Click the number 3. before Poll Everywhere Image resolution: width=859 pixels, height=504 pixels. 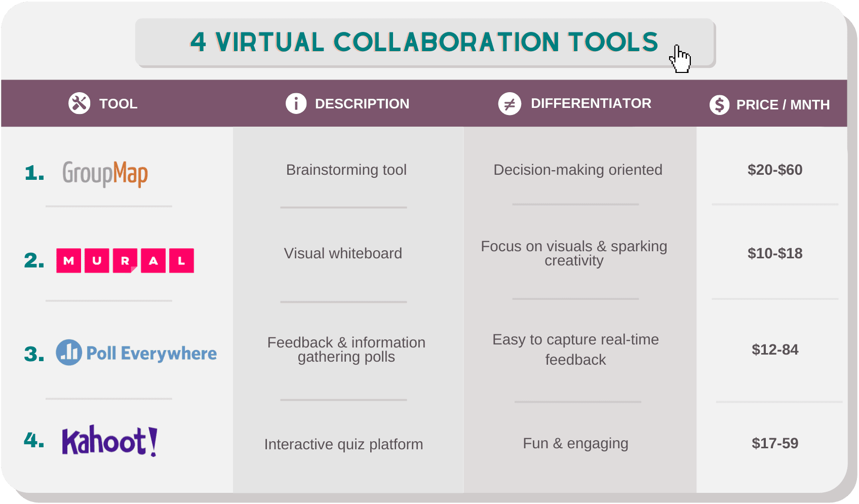click(x=34, y=354)
